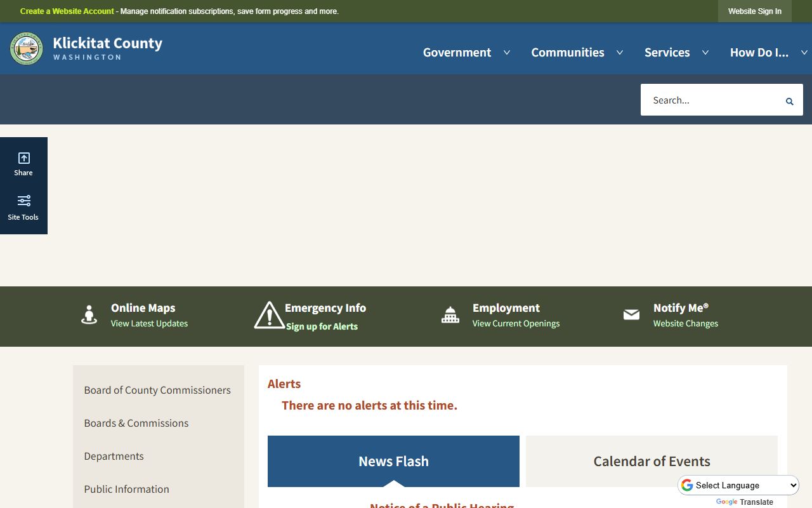Open Board of County Commissioners page

coord(157,390)
